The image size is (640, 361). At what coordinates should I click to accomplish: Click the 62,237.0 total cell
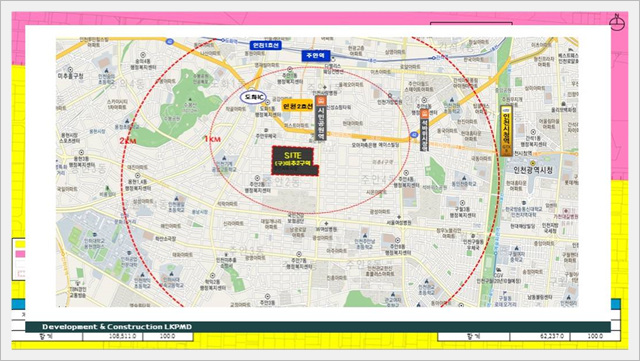pyautogui.click(x=540, y=336)
